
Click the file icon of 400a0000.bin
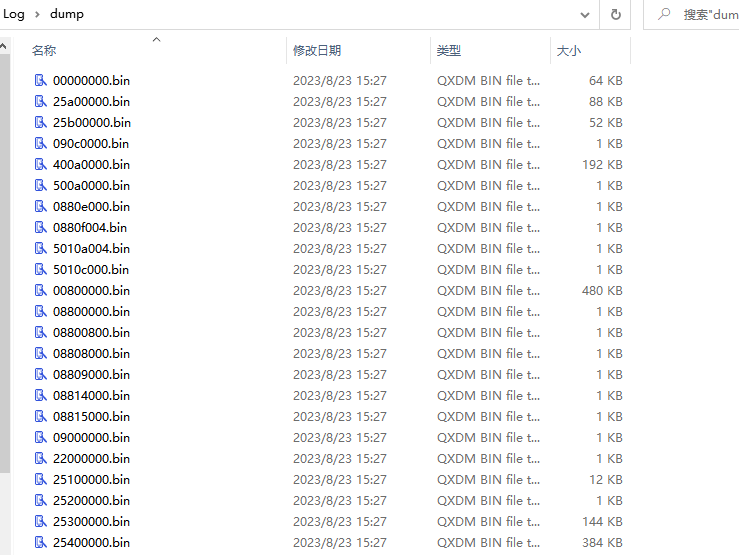point(41,164)
